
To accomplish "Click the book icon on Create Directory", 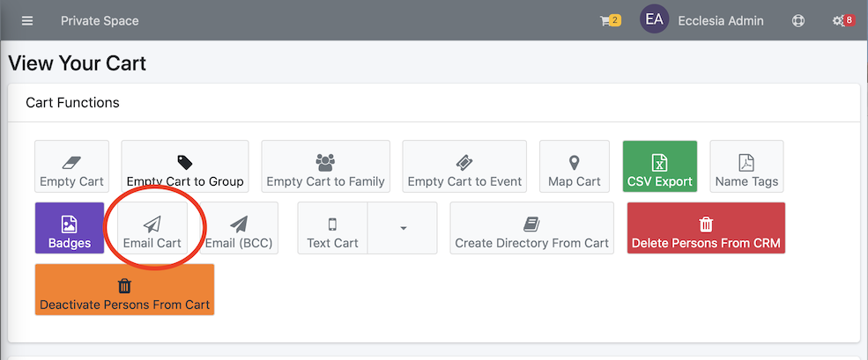I will (x=531, y=224).
